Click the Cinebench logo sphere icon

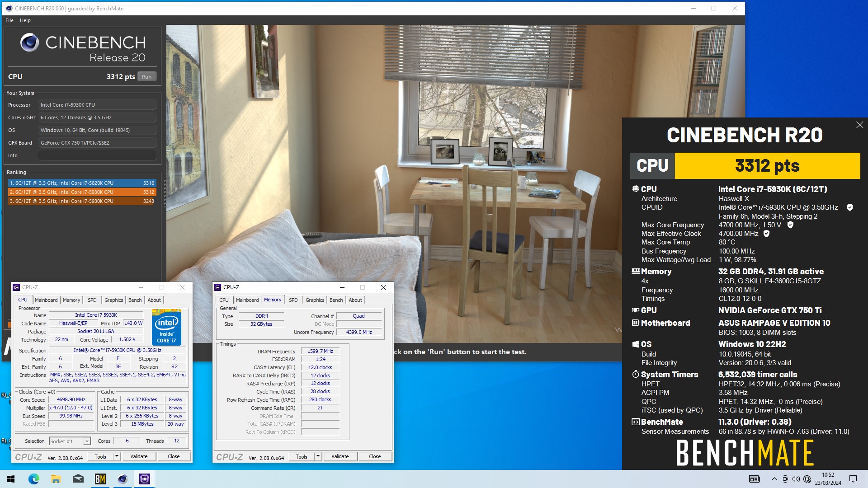pyautogui.click(x=30, y=42)
